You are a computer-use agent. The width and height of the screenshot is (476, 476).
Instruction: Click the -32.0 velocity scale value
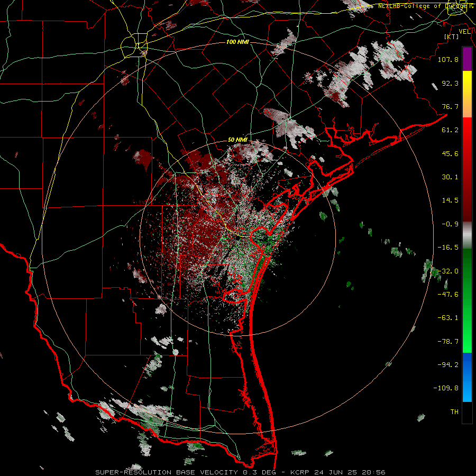[448, 271]
